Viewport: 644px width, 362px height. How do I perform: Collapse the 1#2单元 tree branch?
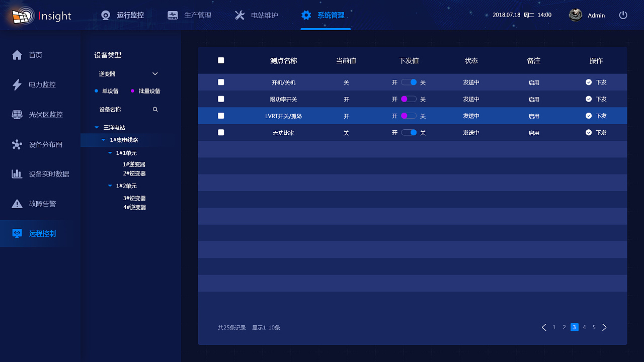(110, 186)
